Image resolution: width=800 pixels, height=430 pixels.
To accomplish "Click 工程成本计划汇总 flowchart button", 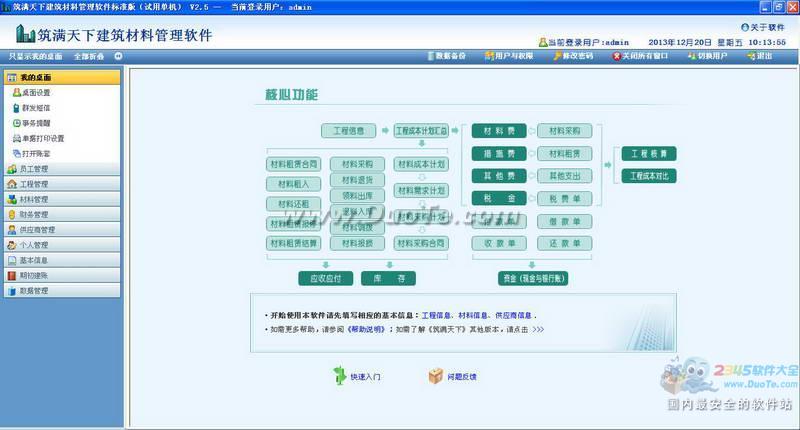I will tap(421, 131).
